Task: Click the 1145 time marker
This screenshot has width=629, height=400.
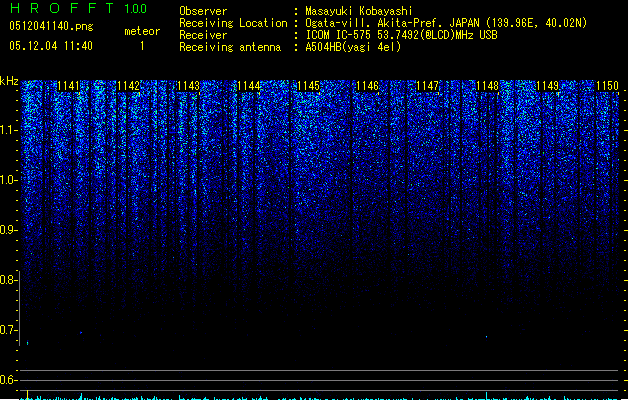Action: 308,86
